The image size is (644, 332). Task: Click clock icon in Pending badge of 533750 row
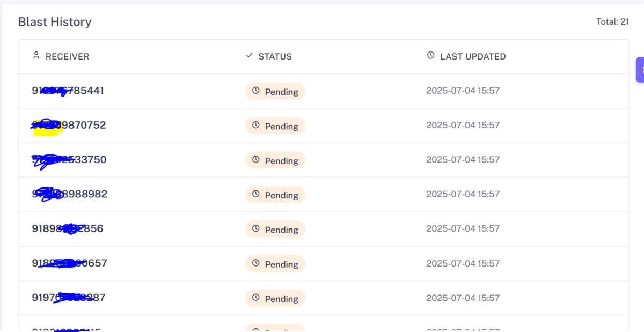point(256,159)
